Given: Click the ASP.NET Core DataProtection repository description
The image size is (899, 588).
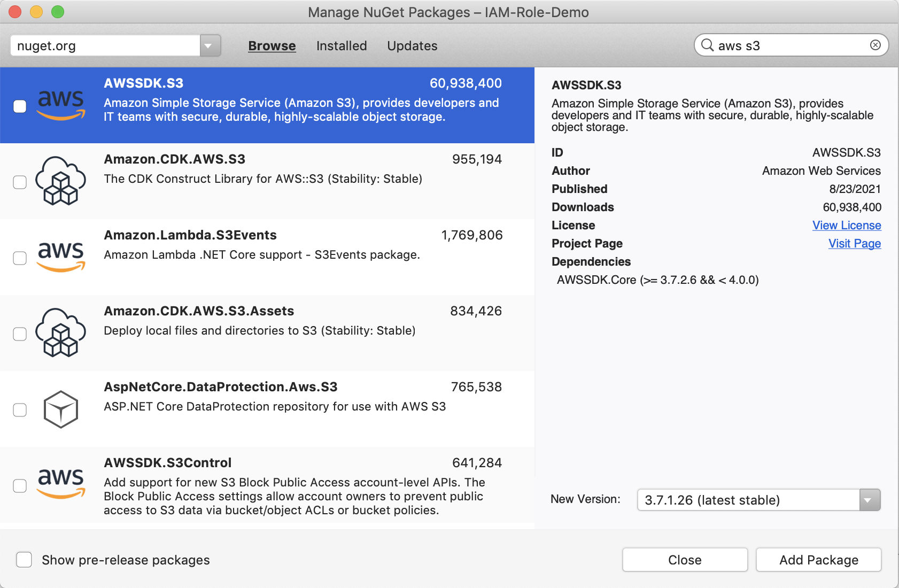Looking at the screenshot, I should pos(275,406).
